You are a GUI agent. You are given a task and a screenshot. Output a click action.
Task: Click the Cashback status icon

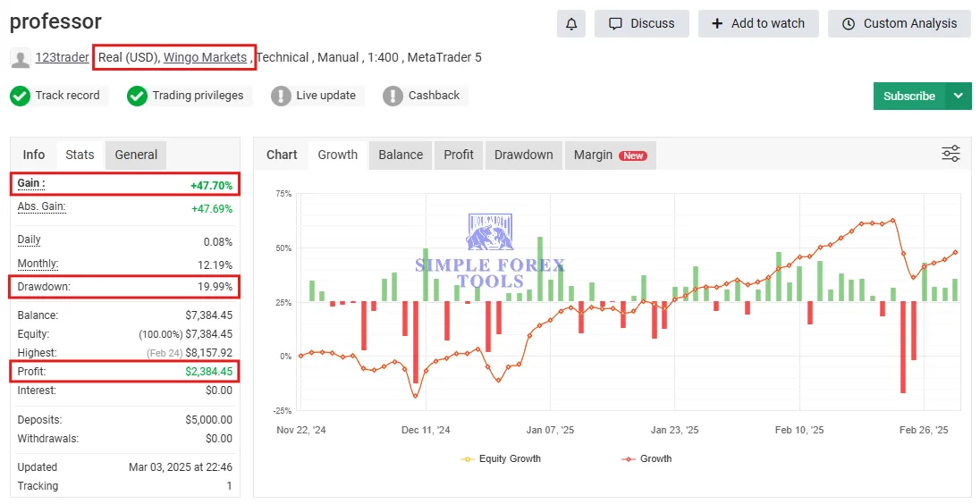point(393,96)
